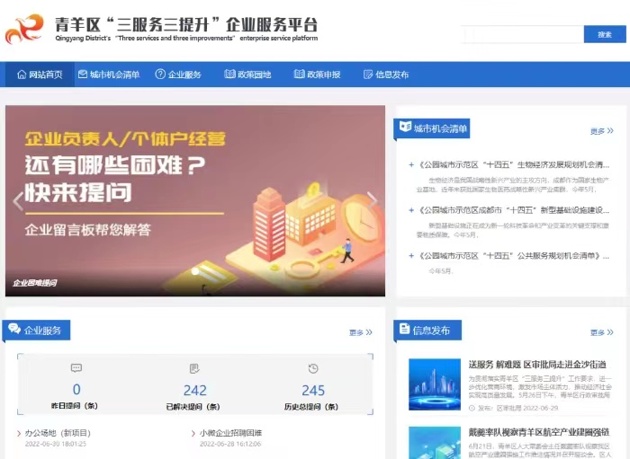Select the 企业服务 item in navigation bar
The image size is (630, 459).
pyautogui.click(x=178, y=75)
